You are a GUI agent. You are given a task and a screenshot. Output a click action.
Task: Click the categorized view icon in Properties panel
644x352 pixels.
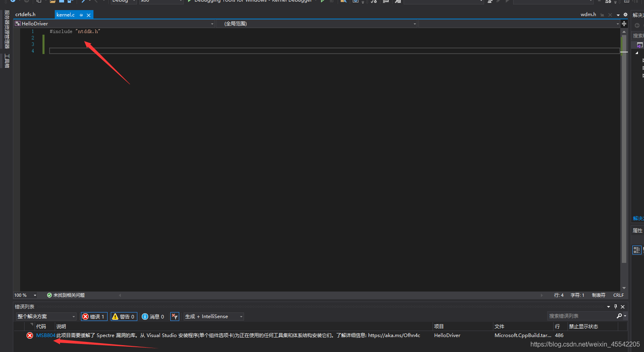point(637,250)
